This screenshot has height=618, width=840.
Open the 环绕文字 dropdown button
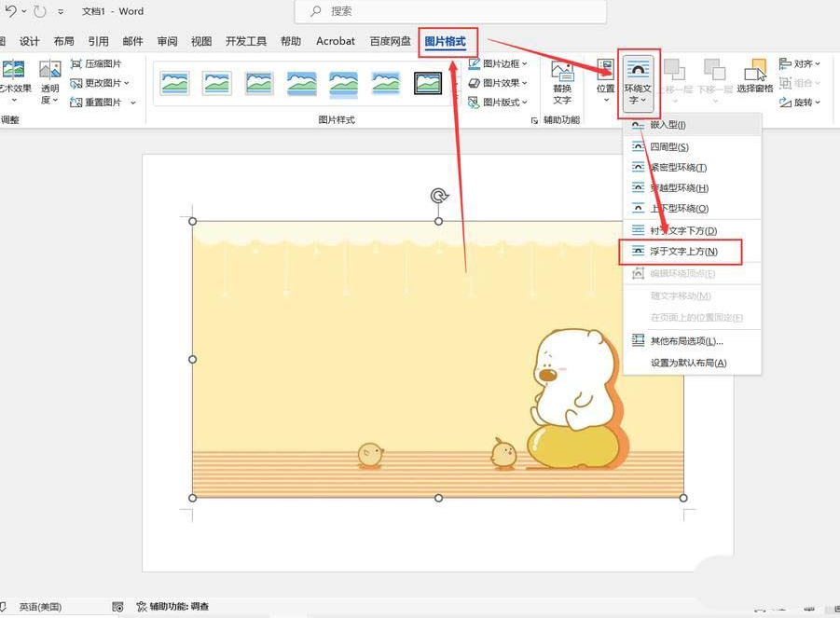tap(638, 82)
